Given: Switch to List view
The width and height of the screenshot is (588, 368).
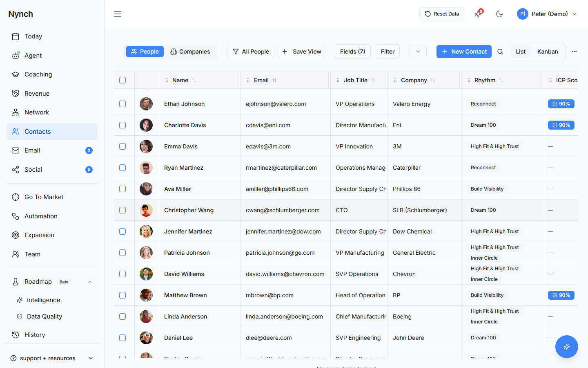Looking at the screenshot, I should click(x=521, y=52).
